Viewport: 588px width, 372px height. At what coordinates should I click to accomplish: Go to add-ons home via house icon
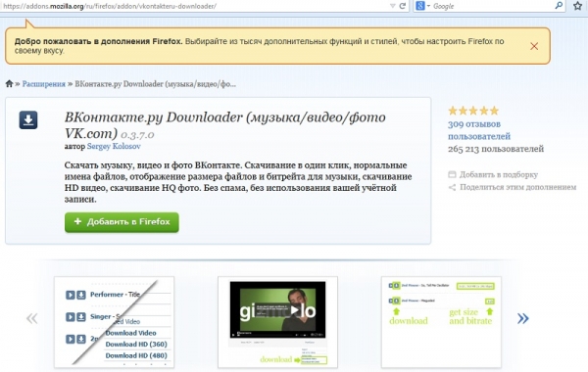(10, 83)
